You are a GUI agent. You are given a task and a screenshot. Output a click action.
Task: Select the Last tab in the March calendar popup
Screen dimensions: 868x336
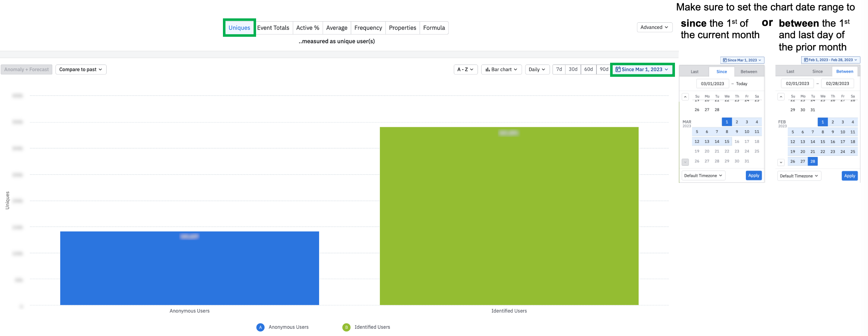[694, 72]
